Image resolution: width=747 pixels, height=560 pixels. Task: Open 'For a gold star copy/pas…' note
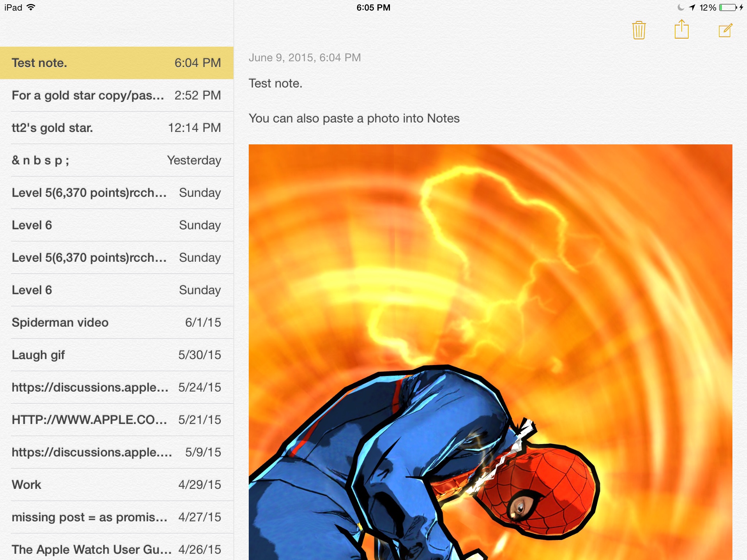[116, 96]
